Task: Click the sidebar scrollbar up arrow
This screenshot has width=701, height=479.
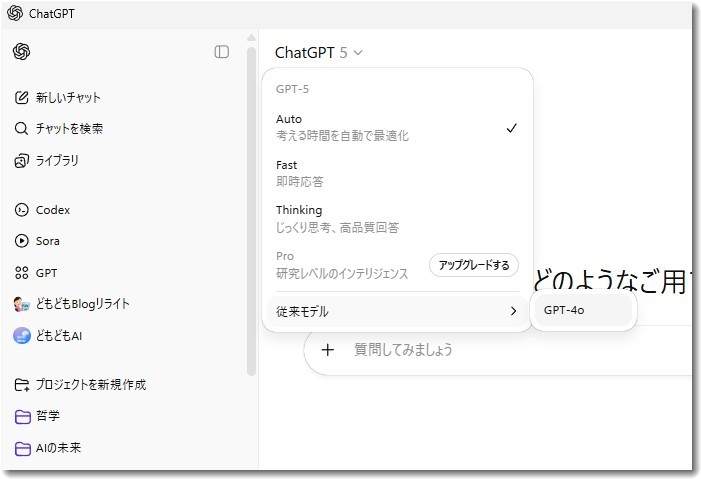Action: [251, 38]
